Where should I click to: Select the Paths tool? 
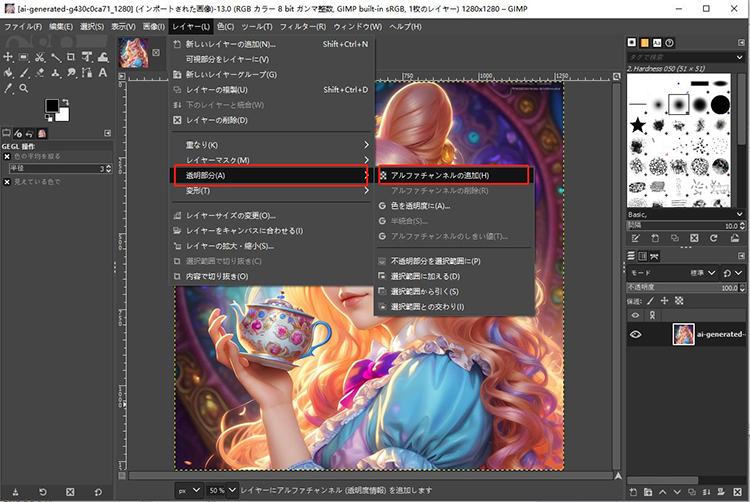coord(87,73)
